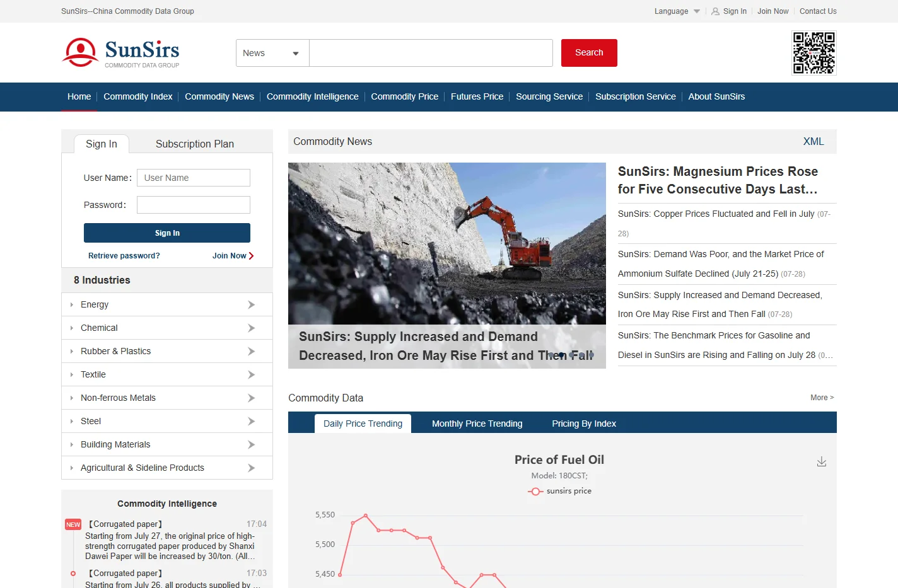Viewport: 898px width, 588px height.
Task: Click the sunsirs price legend marker
Action: pos(535,492)
